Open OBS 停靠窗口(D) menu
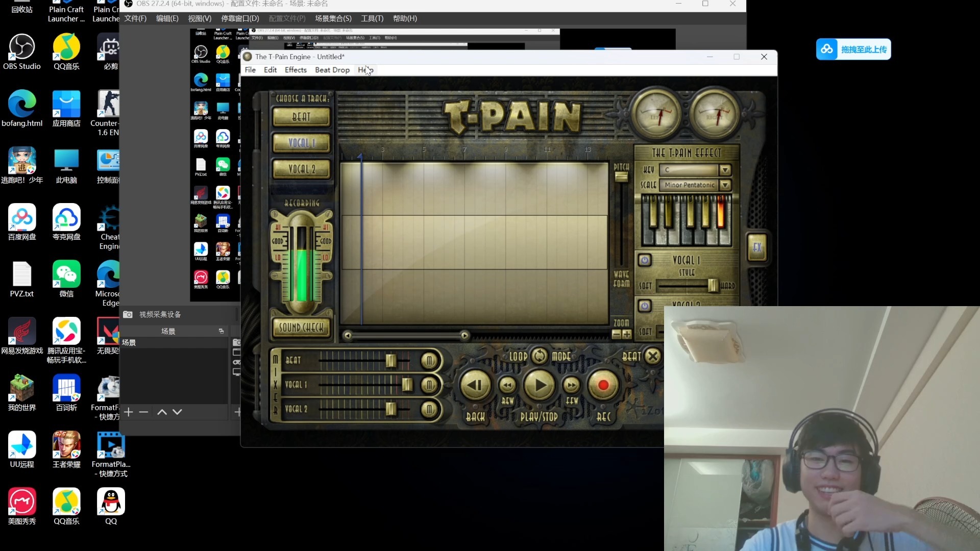Screen dimensions: 980x551 click(x=240, y=18)
